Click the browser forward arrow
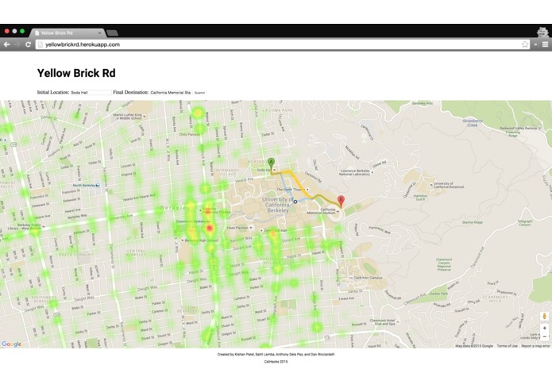The height and width of the screenshot is (392, 552). coord(17,44)
